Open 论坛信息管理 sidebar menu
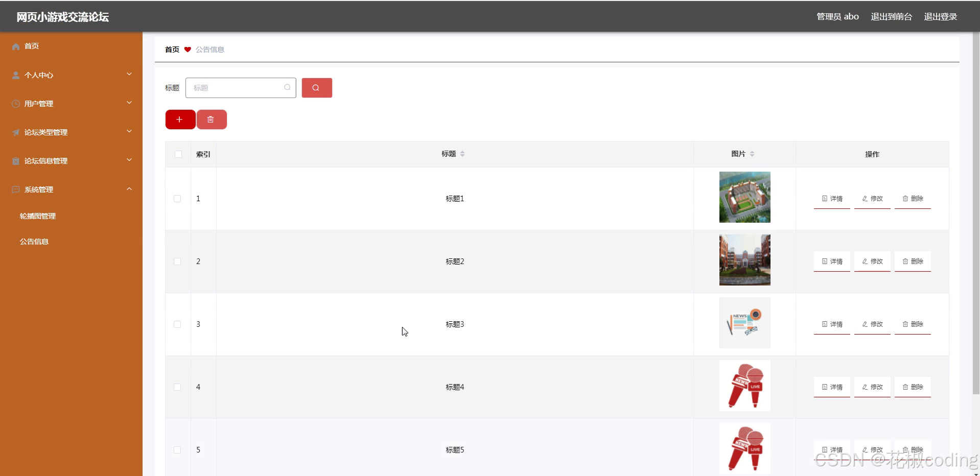Viewport: 980px width, 476px height. tap(71, 161)
